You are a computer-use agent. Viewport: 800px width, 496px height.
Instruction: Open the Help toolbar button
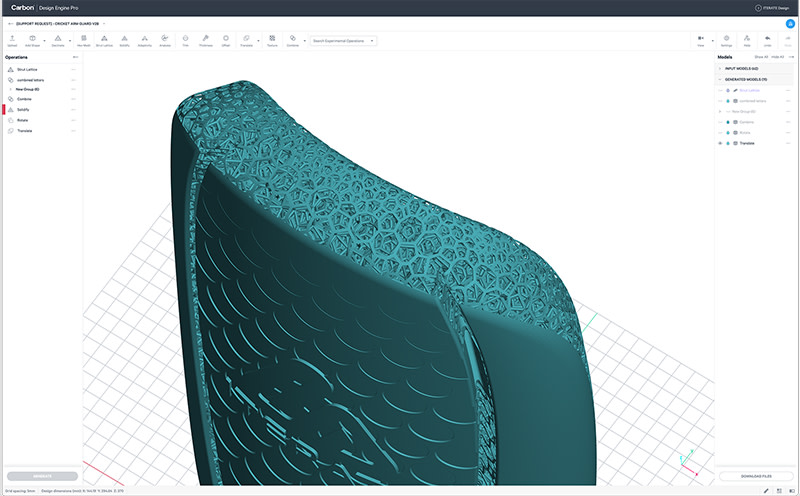click(747, 41)
